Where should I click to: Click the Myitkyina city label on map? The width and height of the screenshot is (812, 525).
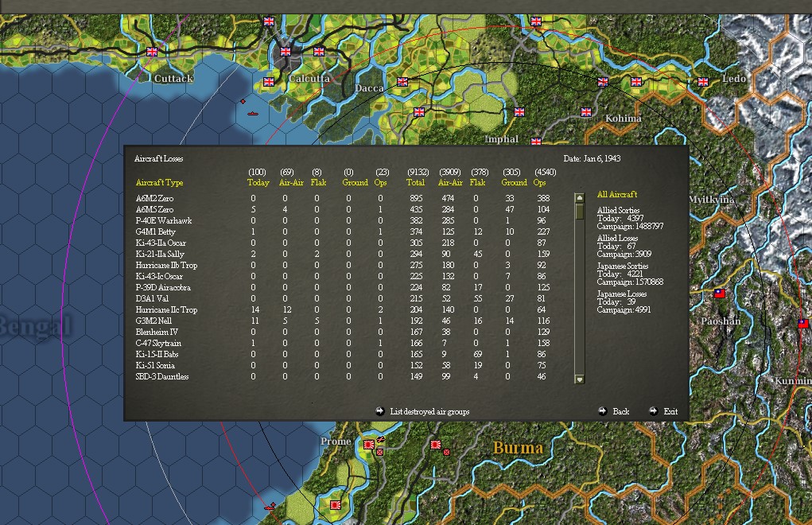[712, 200]
